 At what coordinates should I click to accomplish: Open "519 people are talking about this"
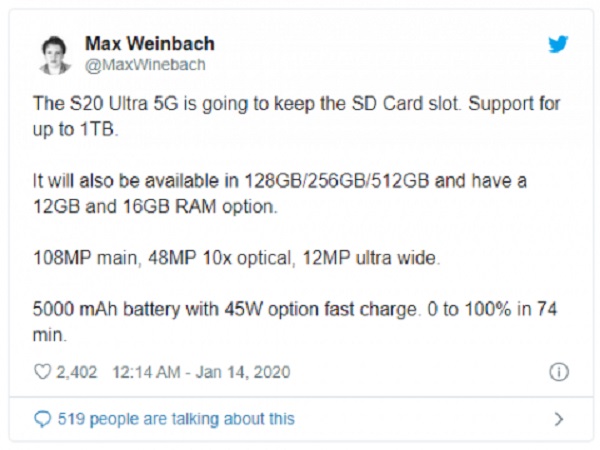tap(175, 419)
